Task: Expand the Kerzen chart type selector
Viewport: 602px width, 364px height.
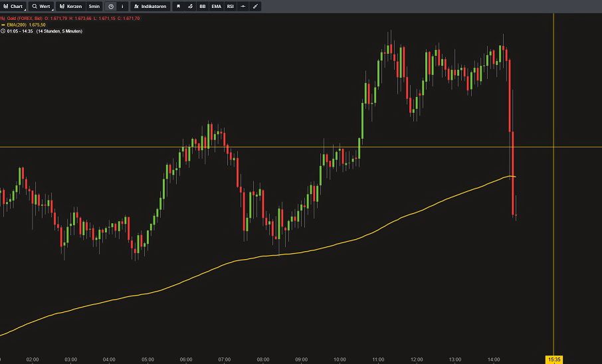Action: [70, 6]
